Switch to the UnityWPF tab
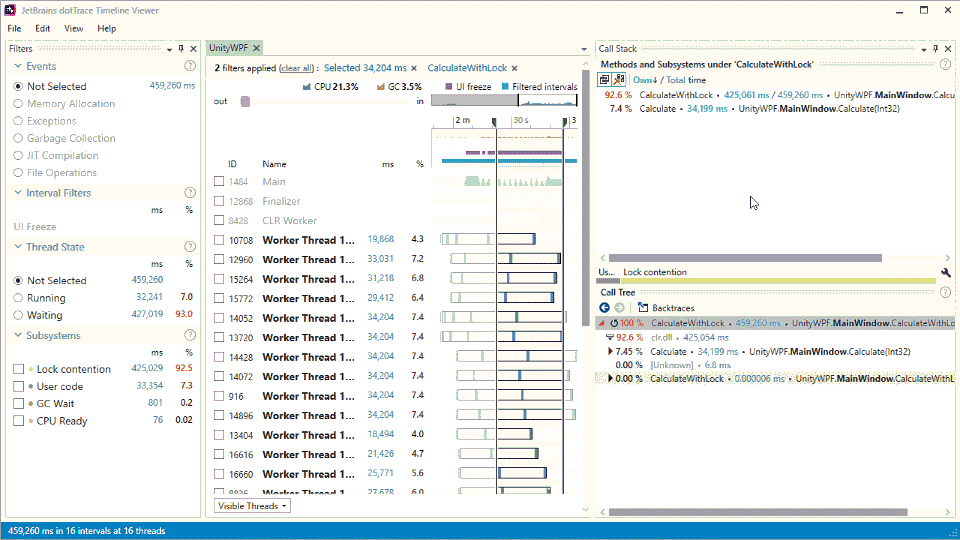This screenshot has width=960, height=540. [228, 48]
